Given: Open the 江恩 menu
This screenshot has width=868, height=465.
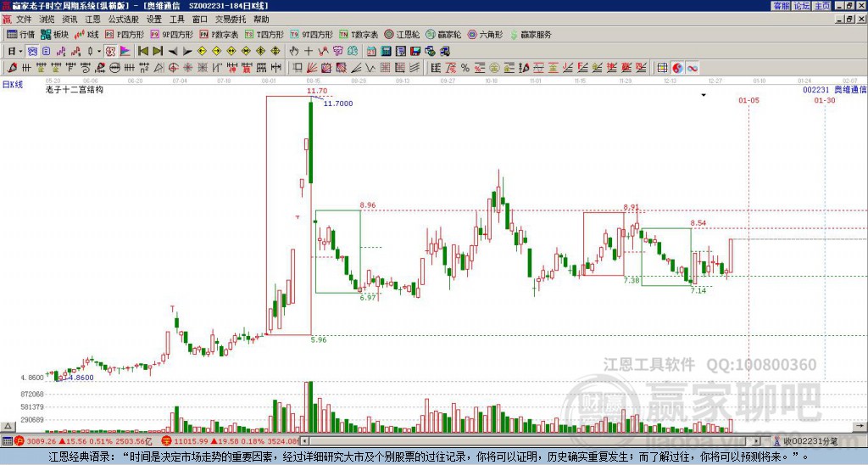Looking at the screenshot, I should tap(92, 20).
